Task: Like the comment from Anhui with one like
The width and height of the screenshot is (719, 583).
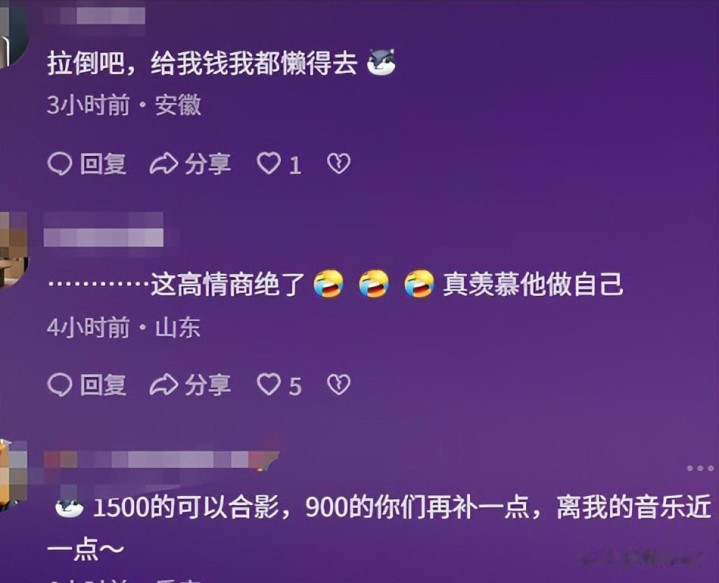Action: click(x=268, y=163)
